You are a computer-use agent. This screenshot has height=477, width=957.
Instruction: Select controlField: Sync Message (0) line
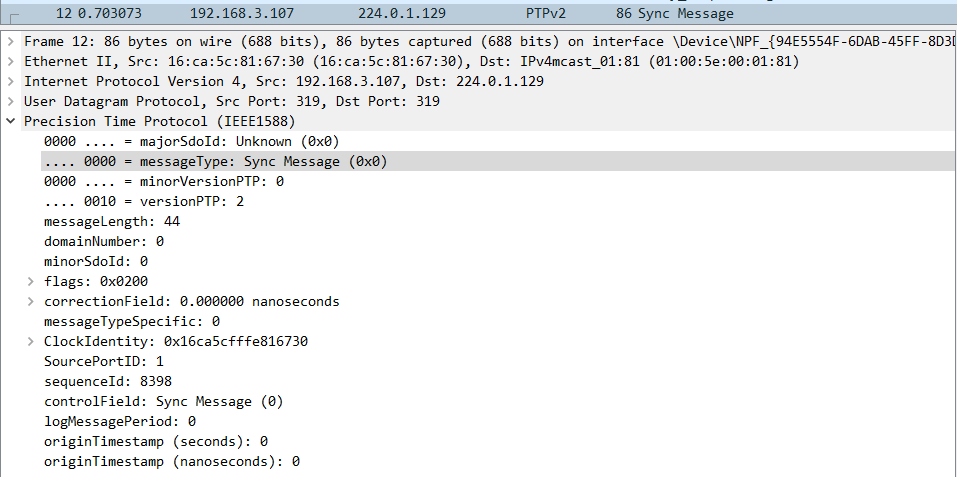(164, 401)
